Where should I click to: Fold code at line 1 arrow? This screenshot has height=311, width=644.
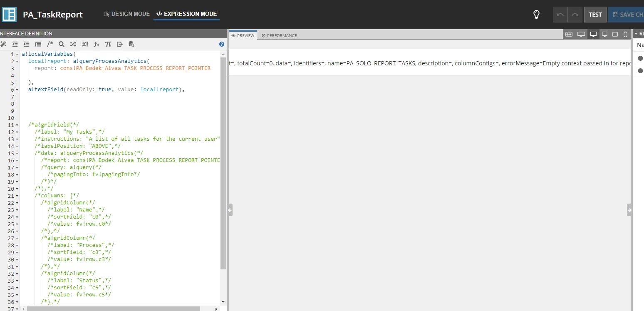coord(17,55)
